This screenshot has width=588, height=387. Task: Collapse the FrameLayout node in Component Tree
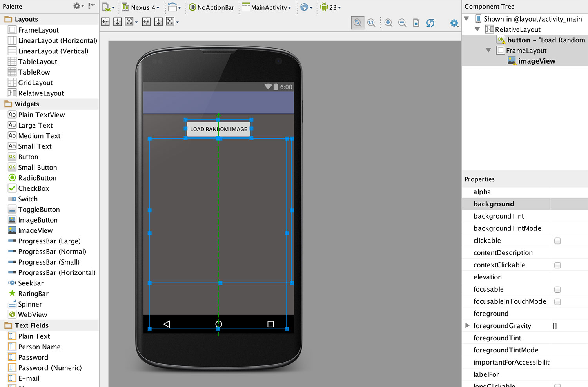[488, 50]
